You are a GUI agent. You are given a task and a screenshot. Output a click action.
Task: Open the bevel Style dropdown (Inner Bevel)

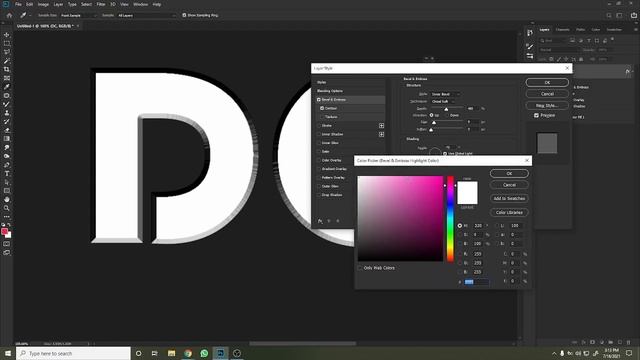coord(445,94)
